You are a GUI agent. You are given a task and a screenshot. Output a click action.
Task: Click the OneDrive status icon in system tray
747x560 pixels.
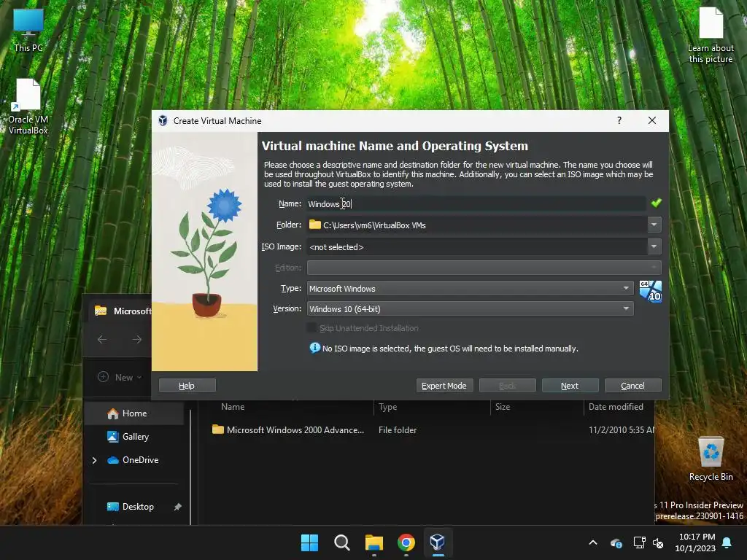point(616,542)
